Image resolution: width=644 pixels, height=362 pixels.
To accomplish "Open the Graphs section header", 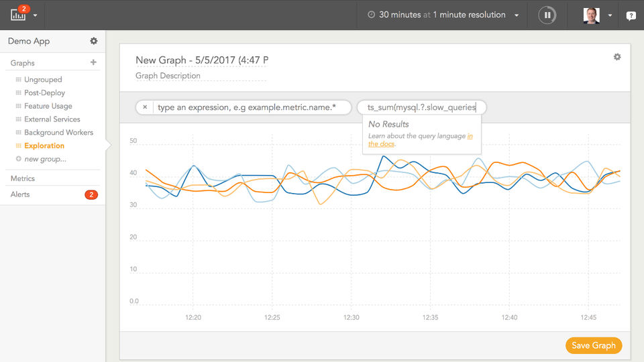I will (23, 63).
